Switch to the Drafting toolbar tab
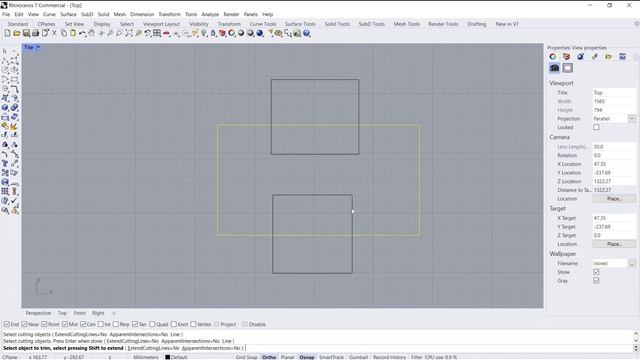Image resolution: width=640 pixels, height=360 pixels. coord(477,24)
